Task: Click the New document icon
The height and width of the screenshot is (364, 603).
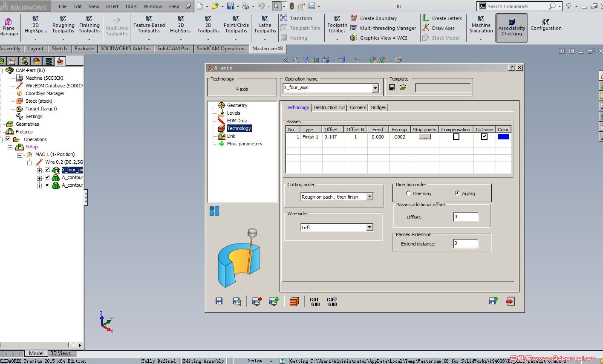Action: [199, 6]
